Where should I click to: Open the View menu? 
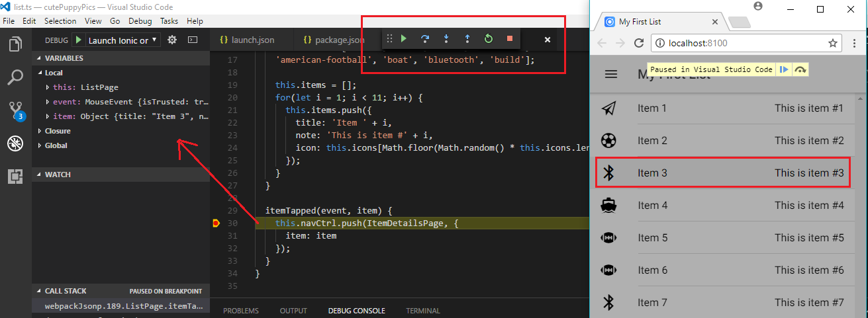click(x=93, y=21)
